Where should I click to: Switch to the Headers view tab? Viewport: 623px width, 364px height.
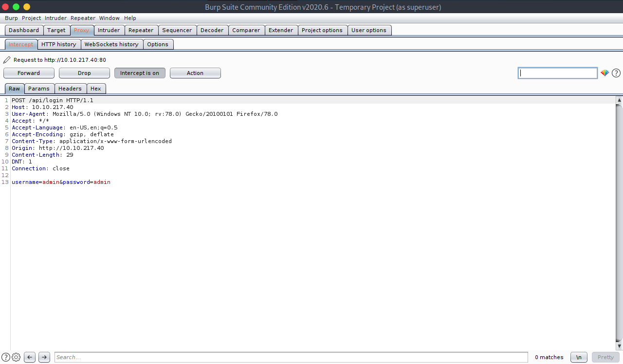pos(70,89)
